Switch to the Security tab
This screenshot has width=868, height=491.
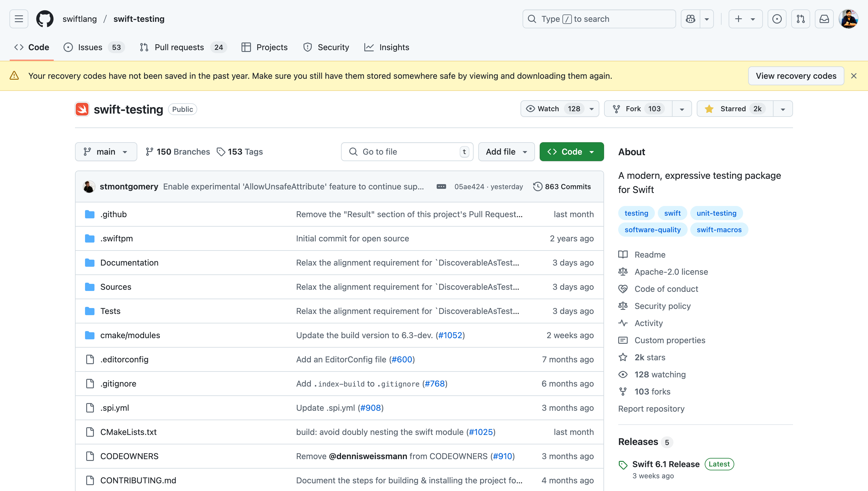coord(326,47)
